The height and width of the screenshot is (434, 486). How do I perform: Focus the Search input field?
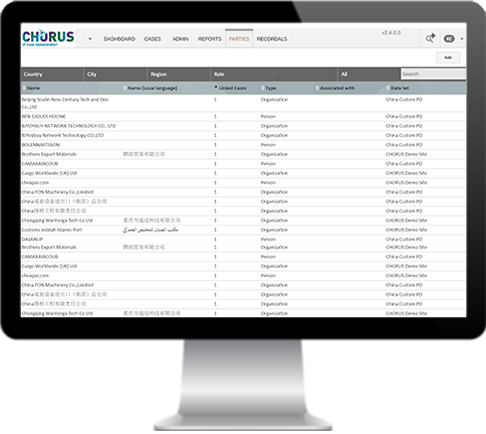click(433, 74)
